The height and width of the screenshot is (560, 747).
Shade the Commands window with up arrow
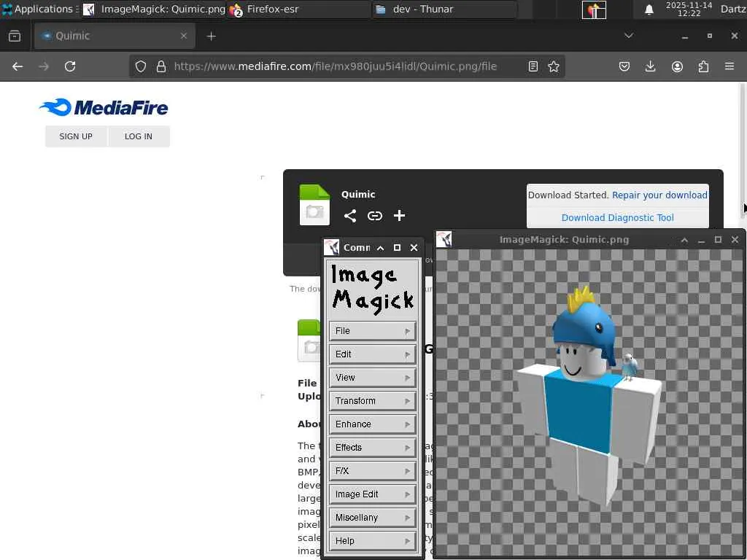[x=380, y=248]
